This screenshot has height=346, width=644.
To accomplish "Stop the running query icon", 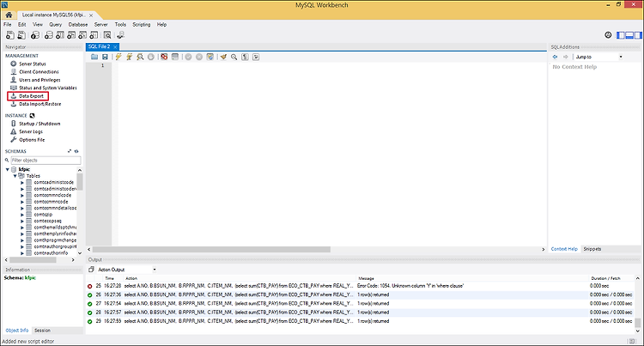I will [x=151, y=57].
